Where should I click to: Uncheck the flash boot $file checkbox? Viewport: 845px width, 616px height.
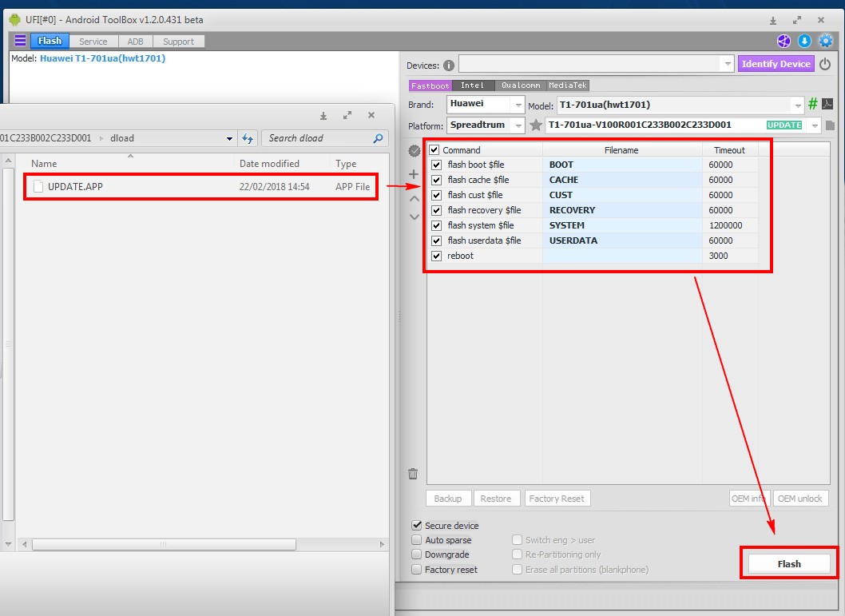coord(437,165)
